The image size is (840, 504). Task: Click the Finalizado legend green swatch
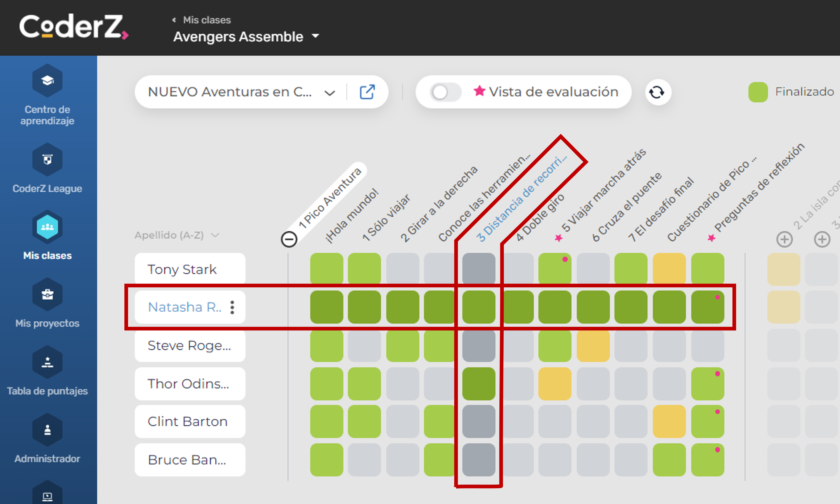758,92
